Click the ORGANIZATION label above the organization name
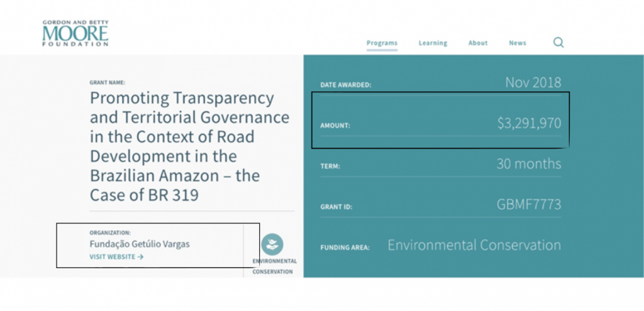 pyautogui.click(x=110, y=233)
